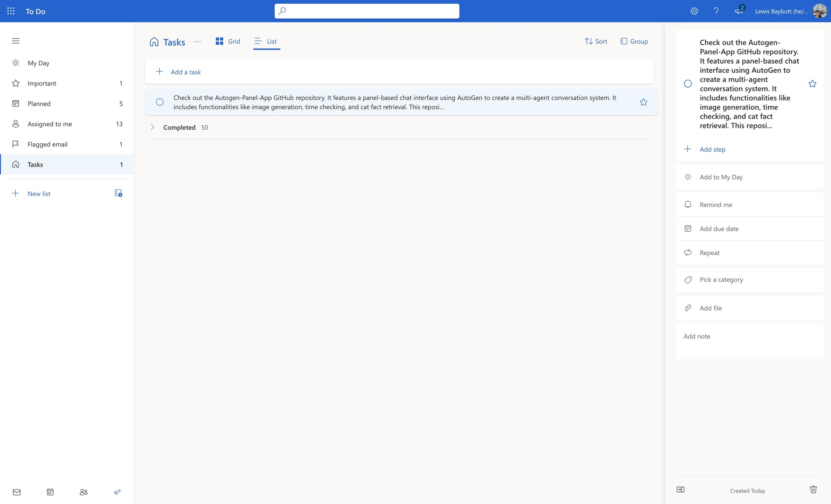Select the To Do check icon at bottom
The height and width of the screenshot is (504, 831).
pos(117,492)
